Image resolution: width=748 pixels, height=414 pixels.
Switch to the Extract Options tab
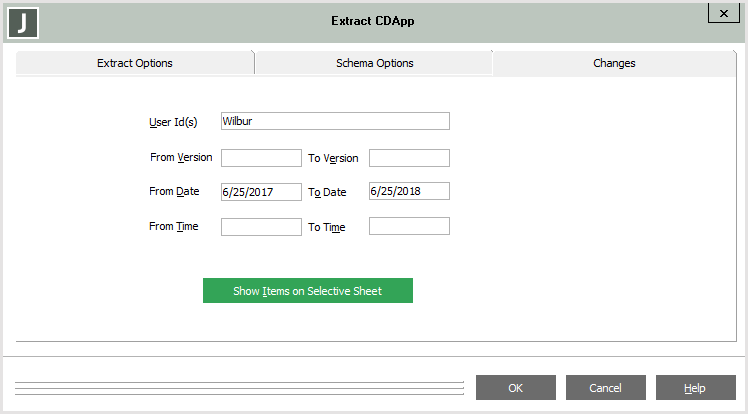click(x=135, y=63)
